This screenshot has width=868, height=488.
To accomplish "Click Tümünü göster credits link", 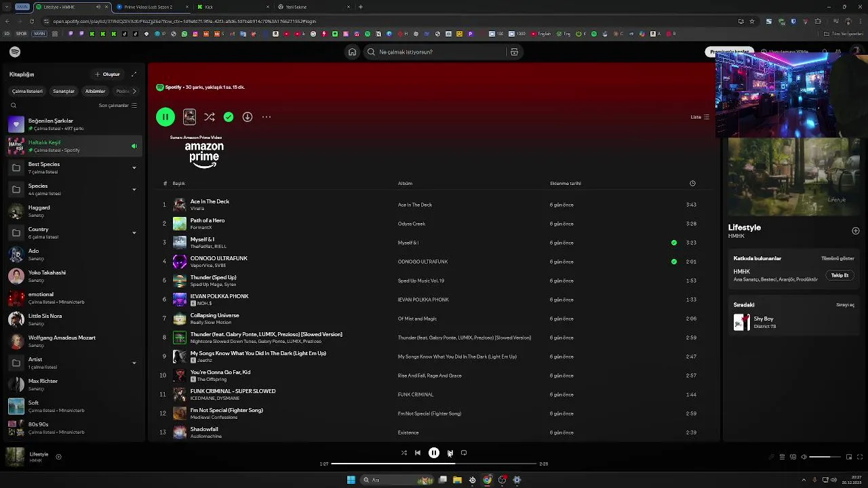I will coord(837,258).
